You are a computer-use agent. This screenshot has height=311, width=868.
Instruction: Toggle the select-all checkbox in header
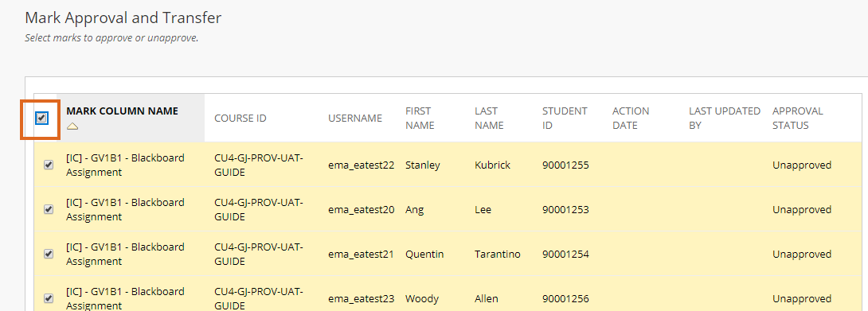[41, 118]
